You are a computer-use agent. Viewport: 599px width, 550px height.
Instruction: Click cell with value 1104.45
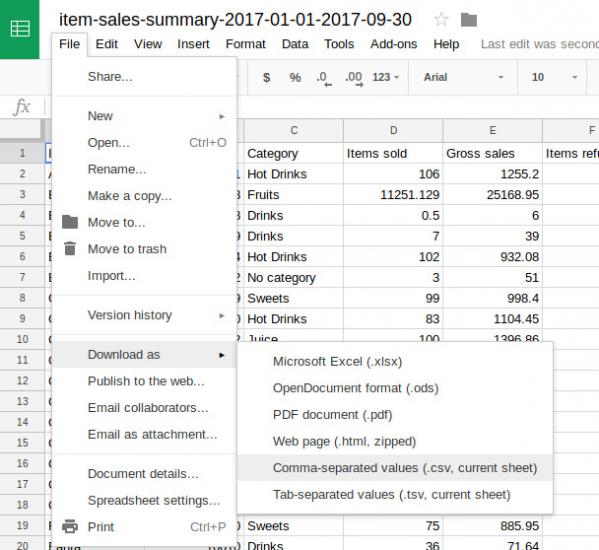coord(493,319)
